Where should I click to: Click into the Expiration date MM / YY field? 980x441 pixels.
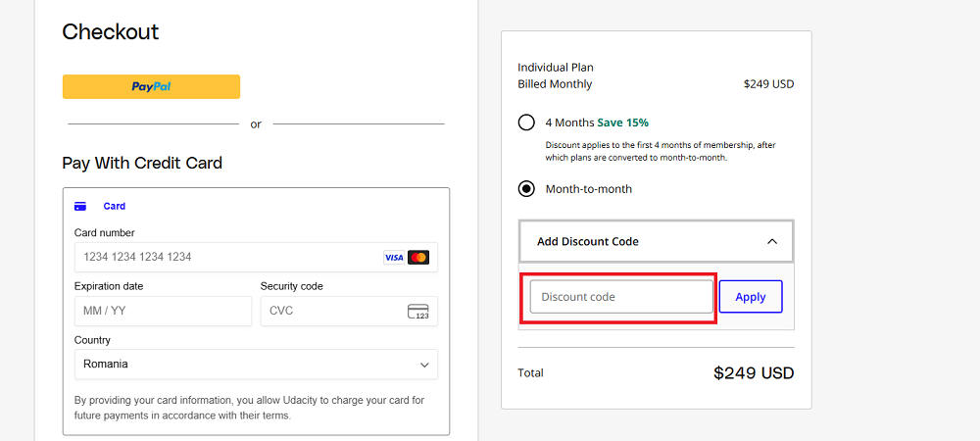coord(163,312)
